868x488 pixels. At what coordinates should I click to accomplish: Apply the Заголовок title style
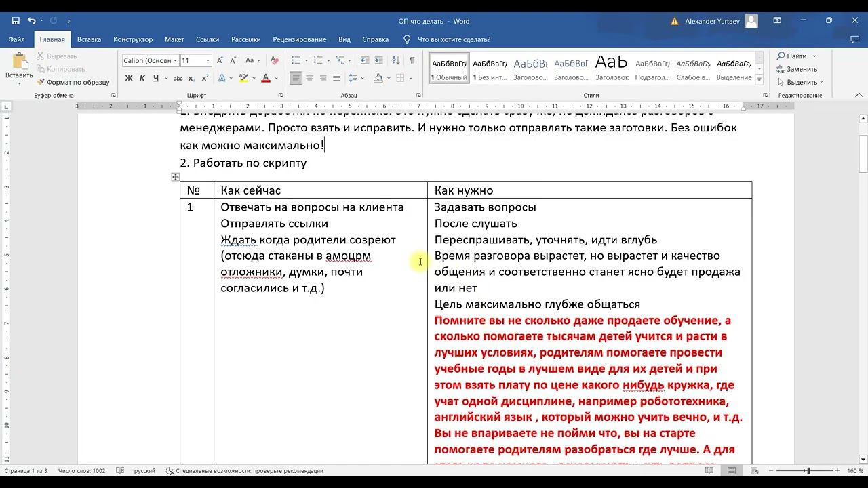612,68
